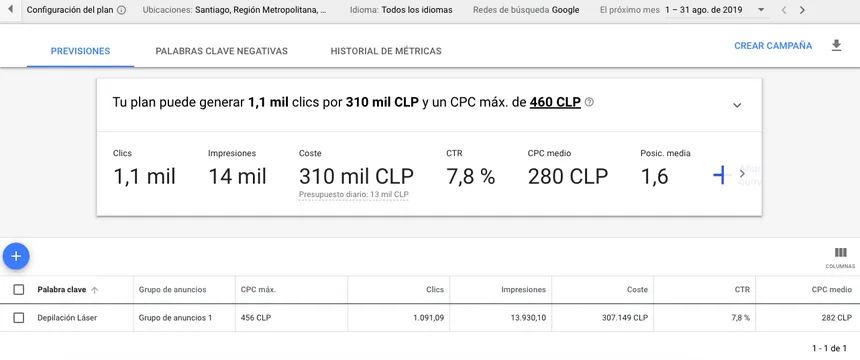Screen dimensions: 860x360
Task: Sort by the Impresiones column header
Action: (x=523, y=289)
